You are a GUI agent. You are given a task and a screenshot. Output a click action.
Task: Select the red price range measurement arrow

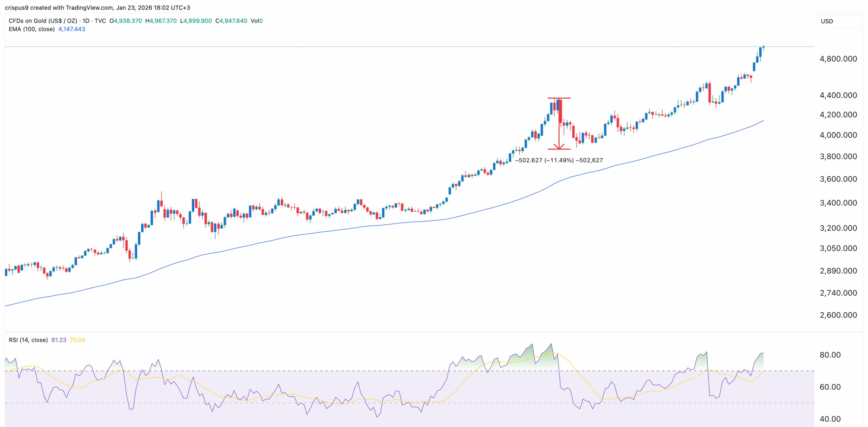[x=559, y=123]
